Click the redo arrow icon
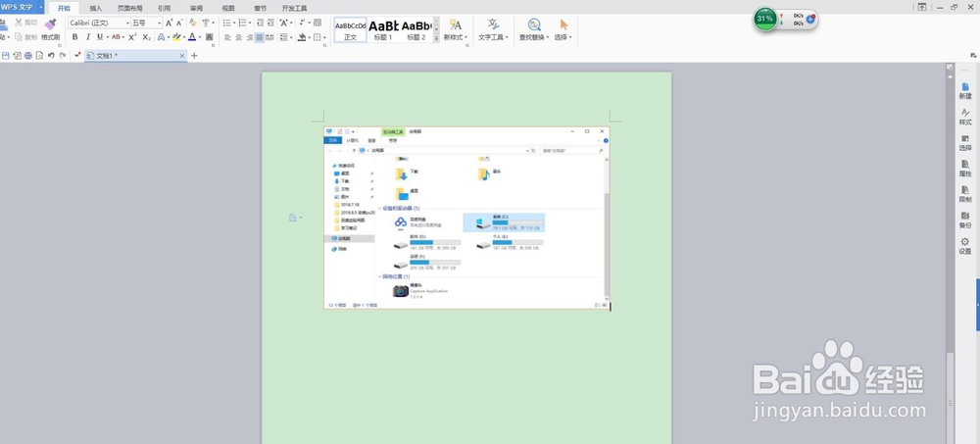Viewport: 980px width, 444px height. click(x=63, y=56)
